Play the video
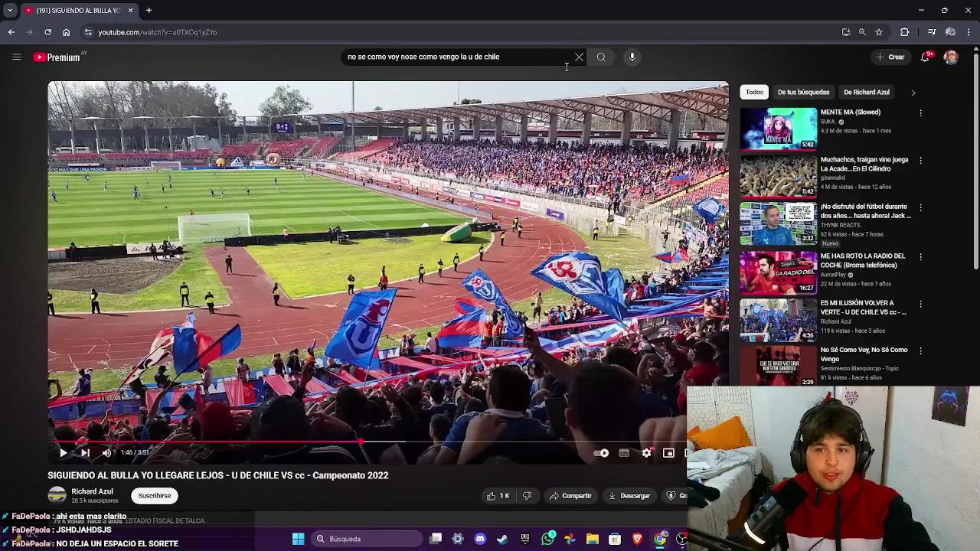 click(x=63, y=452)
